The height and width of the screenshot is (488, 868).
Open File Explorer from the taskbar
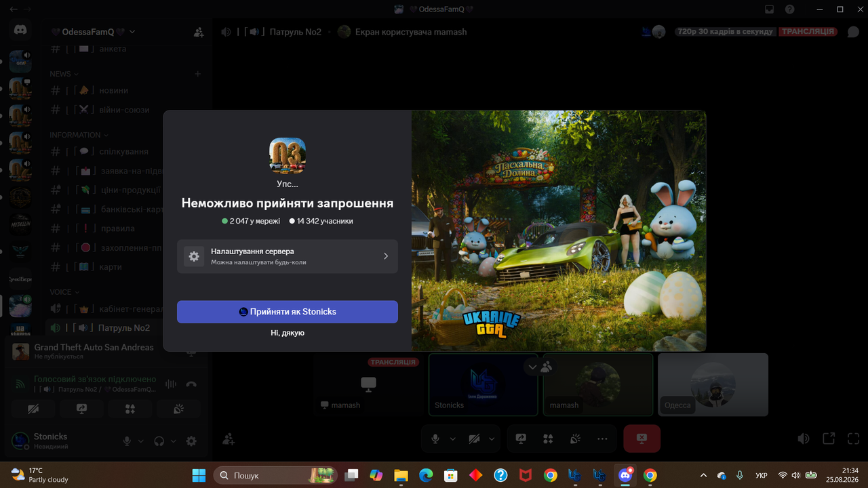coord(401,475)
